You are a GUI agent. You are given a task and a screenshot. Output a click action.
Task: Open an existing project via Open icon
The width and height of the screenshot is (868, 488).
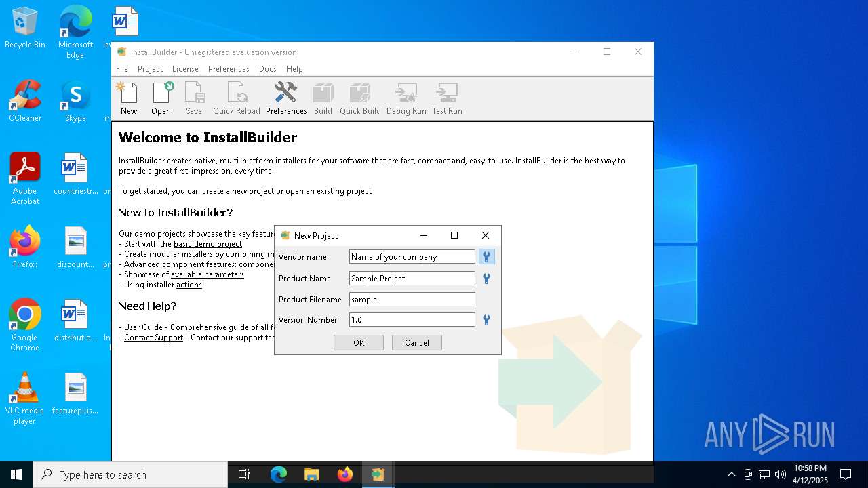(x=161, y=98)
